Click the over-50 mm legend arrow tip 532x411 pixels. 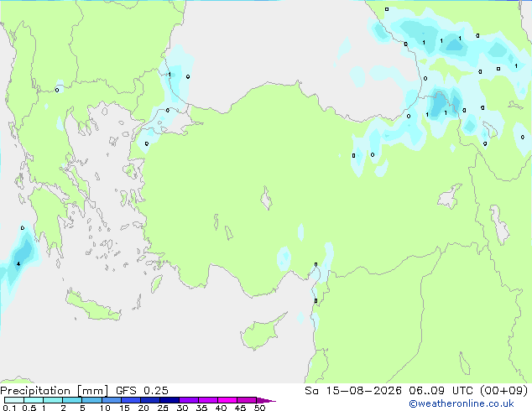pyautogui.click(x=266, y=400)
